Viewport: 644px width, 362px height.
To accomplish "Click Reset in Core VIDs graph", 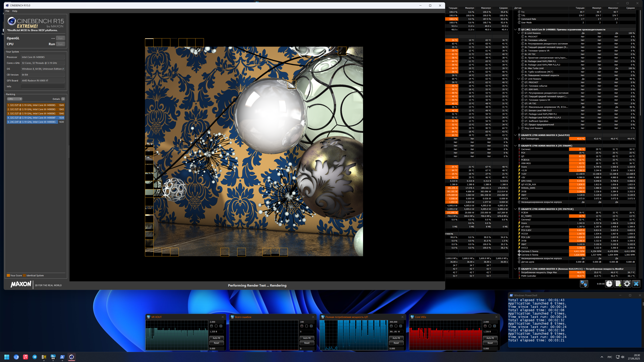I will tap(490, 343).
